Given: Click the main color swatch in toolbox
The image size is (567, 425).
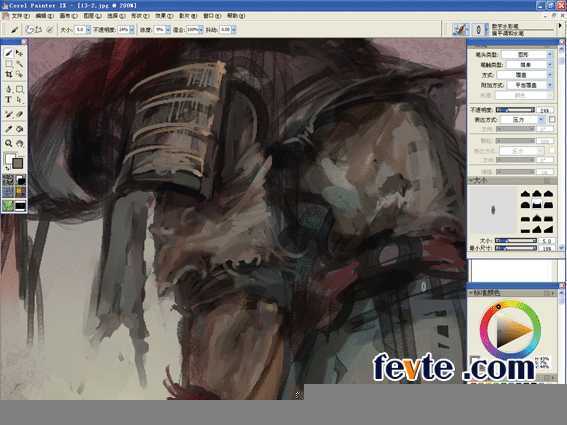Looking at the screenshot, I should (x=10, y=158).
